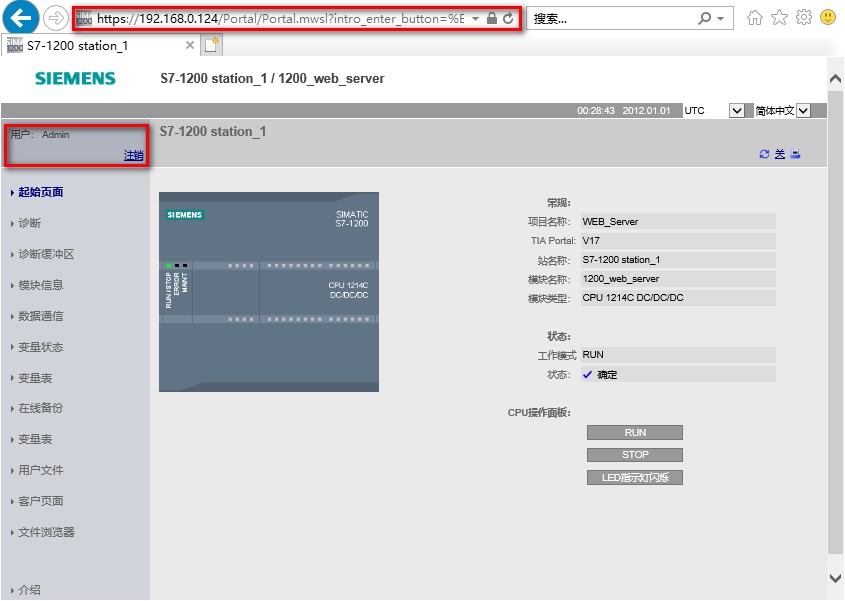845x601 pixels.
Task: Click the print page icon
Action: click(795, 154)
